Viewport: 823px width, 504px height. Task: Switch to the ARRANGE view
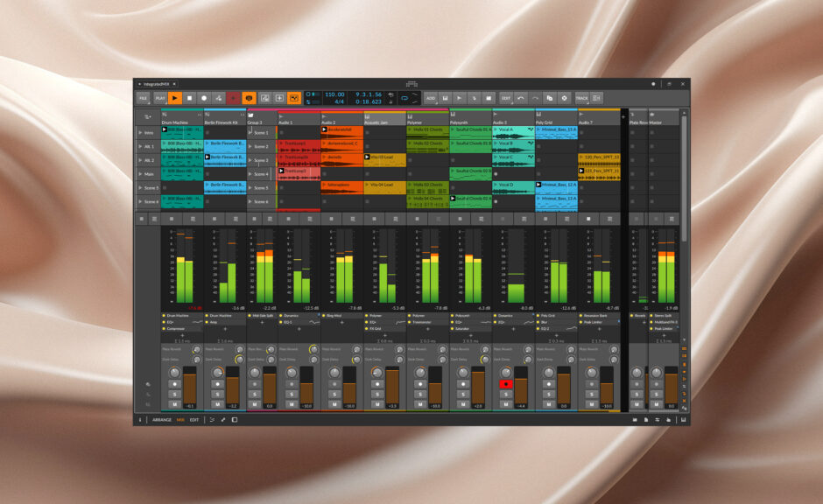[x=162, y=420]
